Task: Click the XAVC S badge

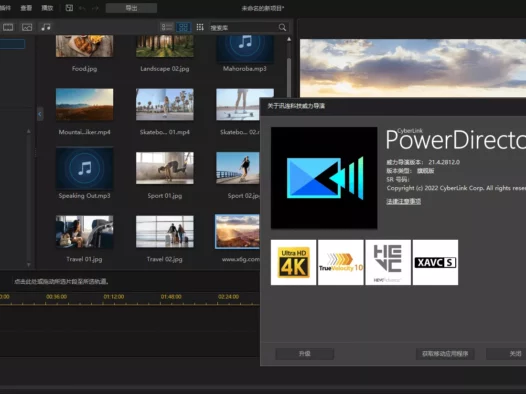Action: [x=435, y=262]
